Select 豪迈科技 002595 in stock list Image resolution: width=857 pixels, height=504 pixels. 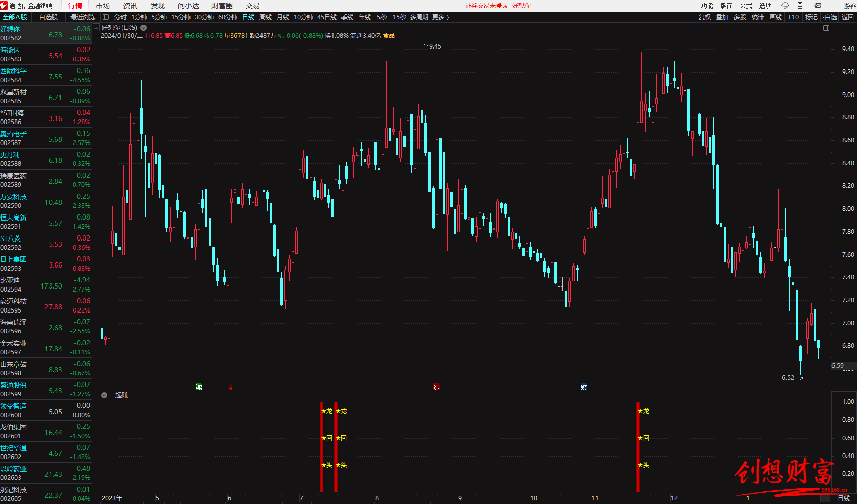[46, 305]
